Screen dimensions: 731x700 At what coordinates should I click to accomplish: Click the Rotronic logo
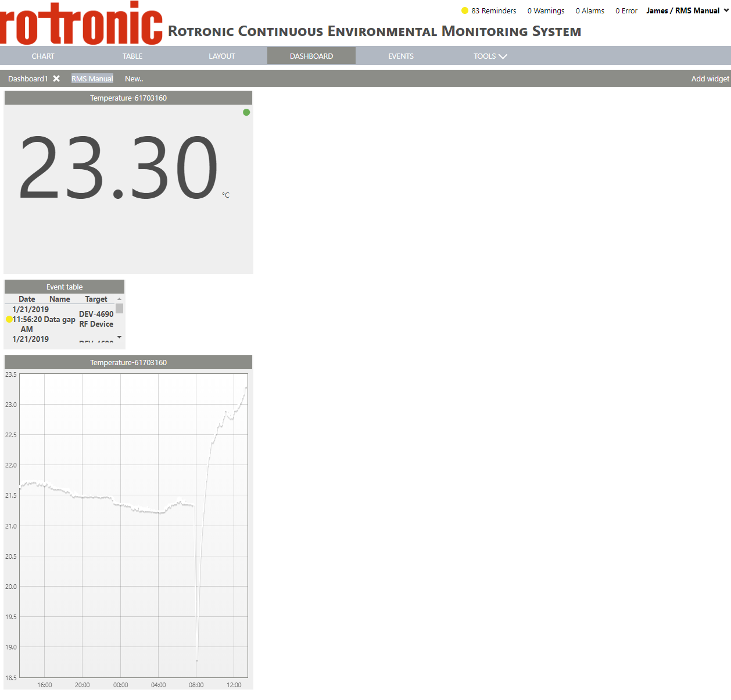(81, 23)
